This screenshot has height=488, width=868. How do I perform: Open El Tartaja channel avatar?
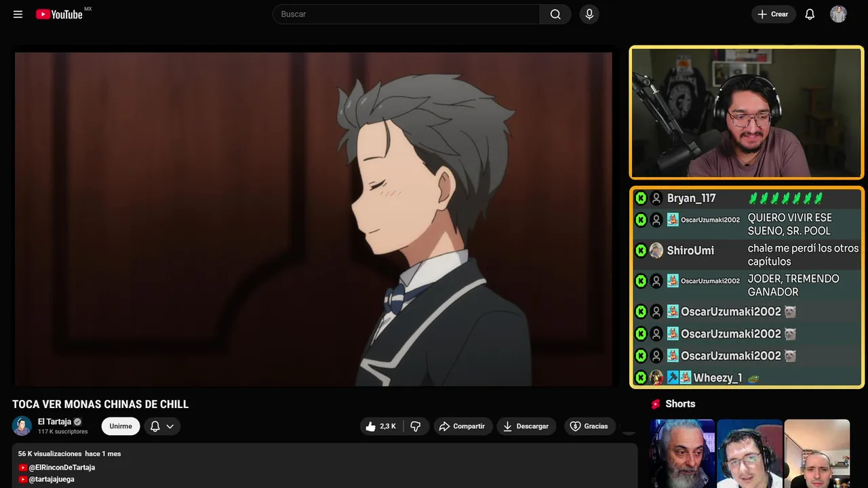(x=22, y=426)
